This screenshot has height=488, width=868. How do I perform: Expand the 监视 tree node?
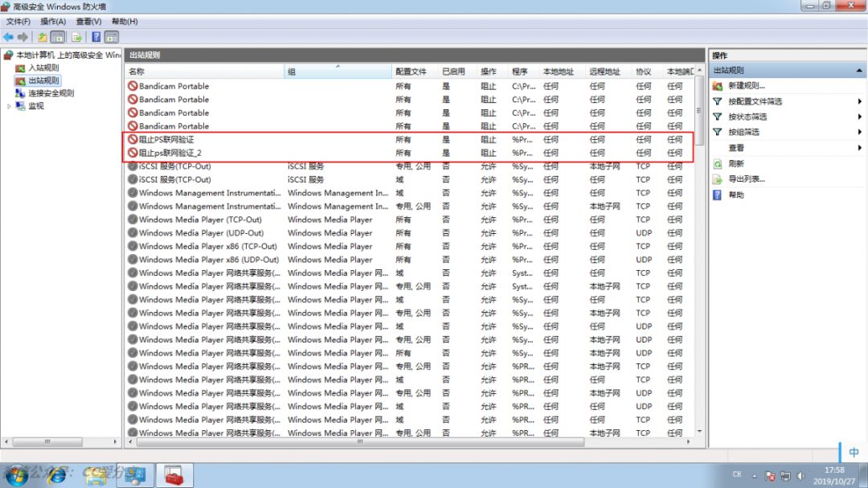click(x=9, y=106)
